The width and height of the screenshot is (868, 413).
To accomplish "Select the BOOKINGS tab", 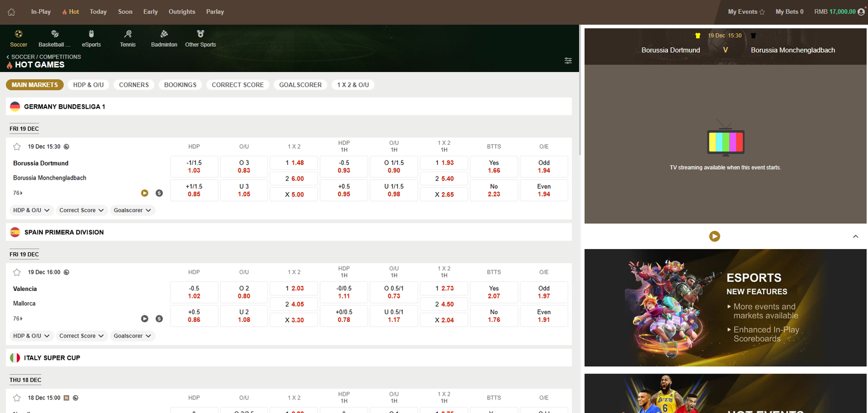I will click(181, 85).
